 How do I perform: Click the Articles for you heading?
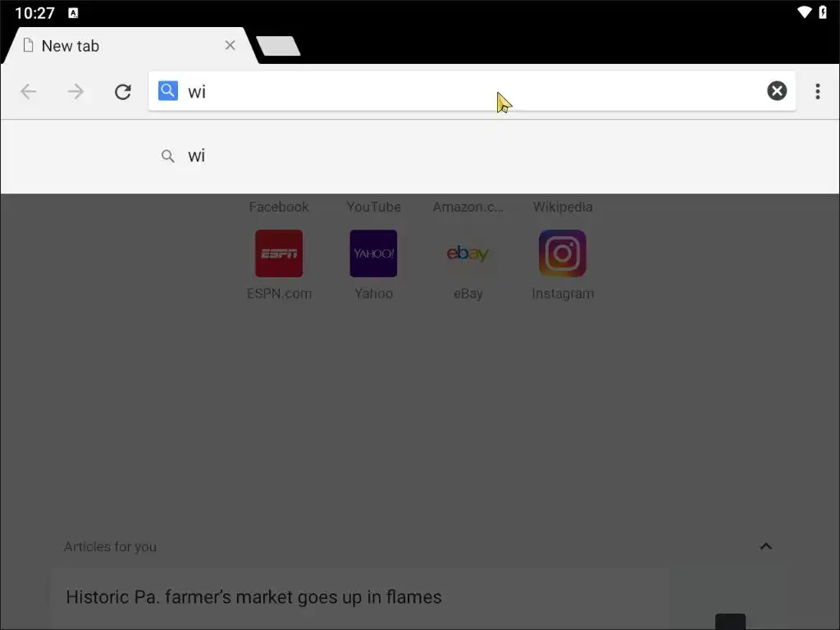tap(111, 546)
